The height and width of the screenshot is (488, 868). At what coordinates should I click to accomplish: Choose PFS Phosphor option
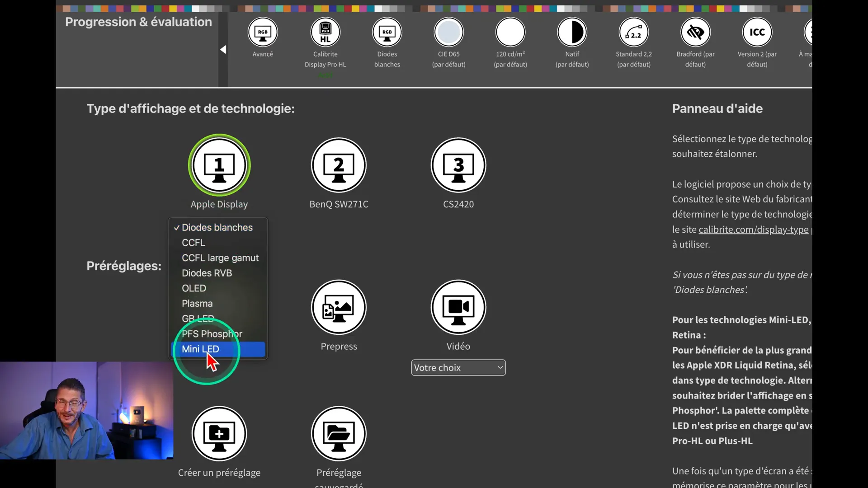[217, 334]
